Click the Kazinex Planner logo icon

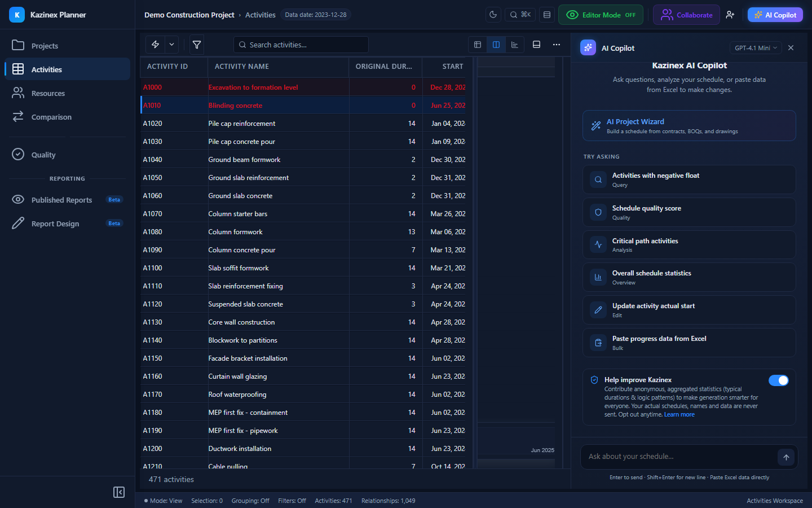(17, 15)
